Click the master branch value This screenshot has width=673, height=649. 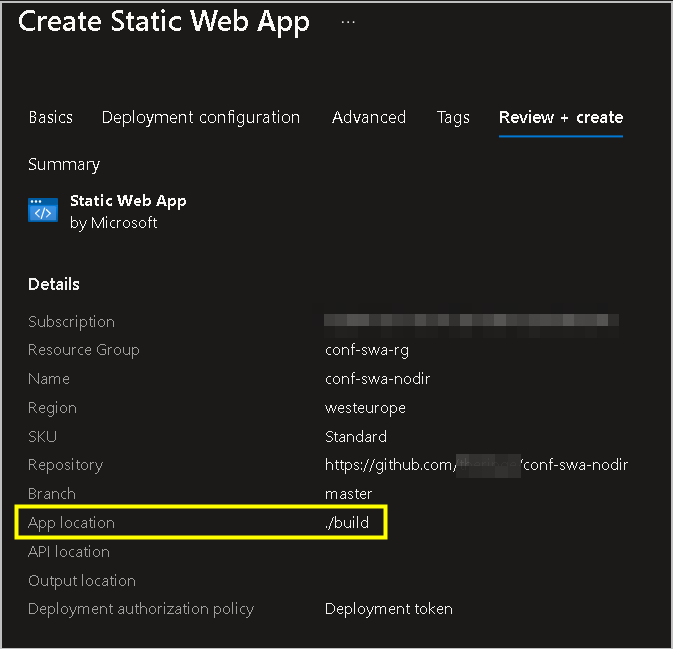(348, 494)
